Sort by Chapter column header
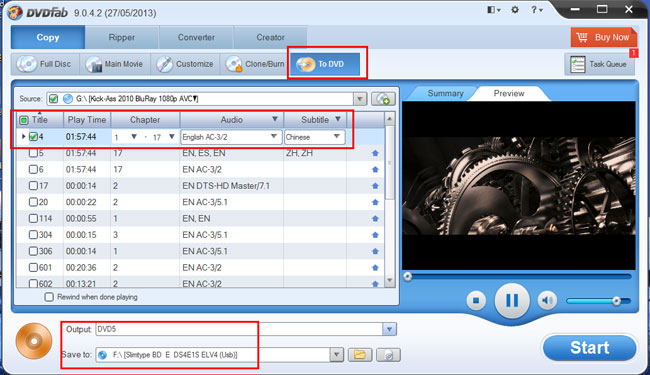 pos(145,120)
